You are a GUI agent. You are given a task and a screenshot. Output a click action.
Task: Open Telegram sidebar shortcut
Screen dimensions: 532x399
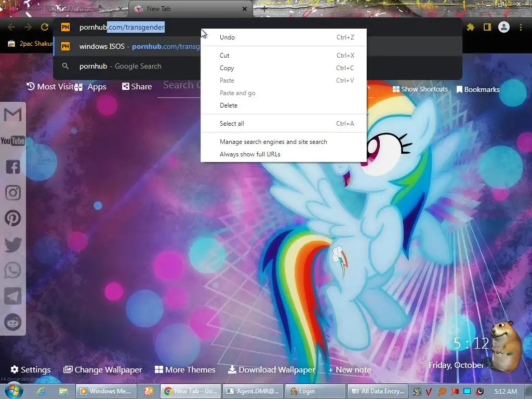pos(13,296)
